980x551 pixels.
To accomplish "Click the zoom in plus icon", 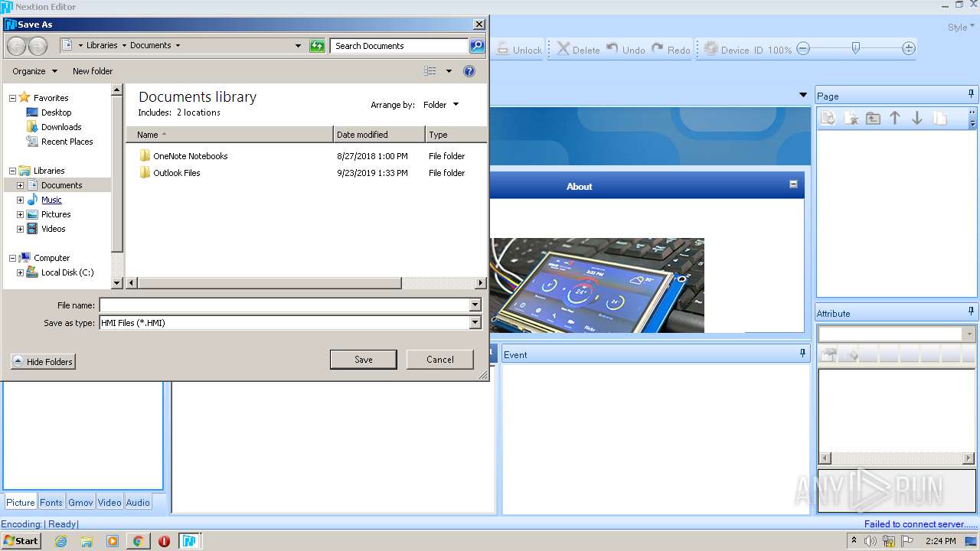I will coord(909,49).
